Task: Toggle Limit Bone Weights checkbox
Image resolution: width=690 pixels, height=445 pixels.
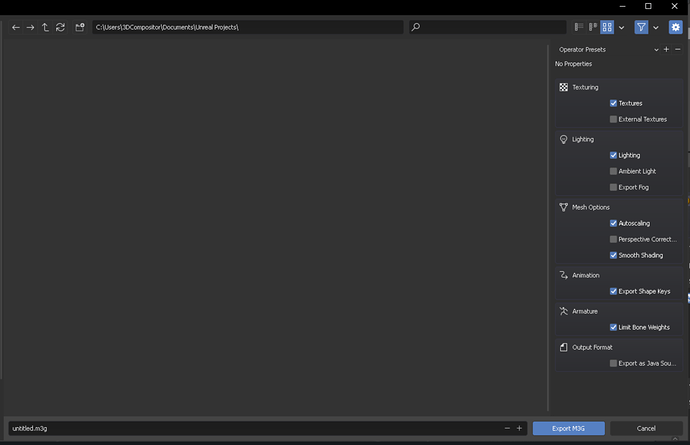Action: 613,327
